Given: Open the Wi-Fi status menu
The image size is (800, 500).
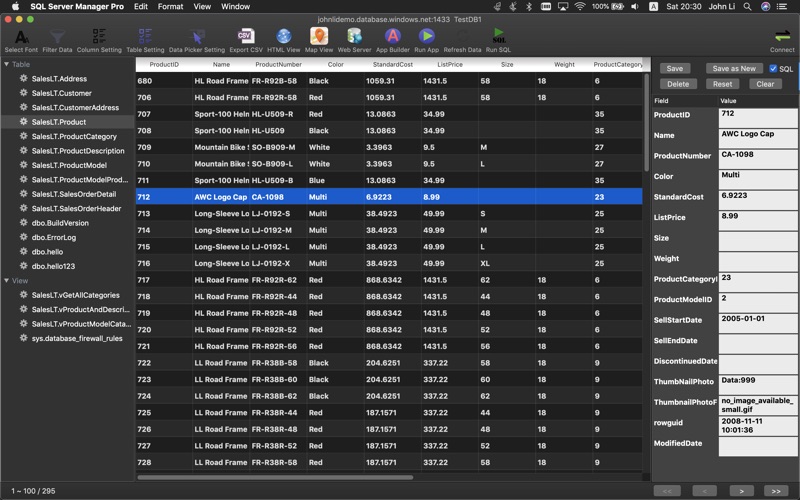Looking at the screenshot, I should 580,7.
